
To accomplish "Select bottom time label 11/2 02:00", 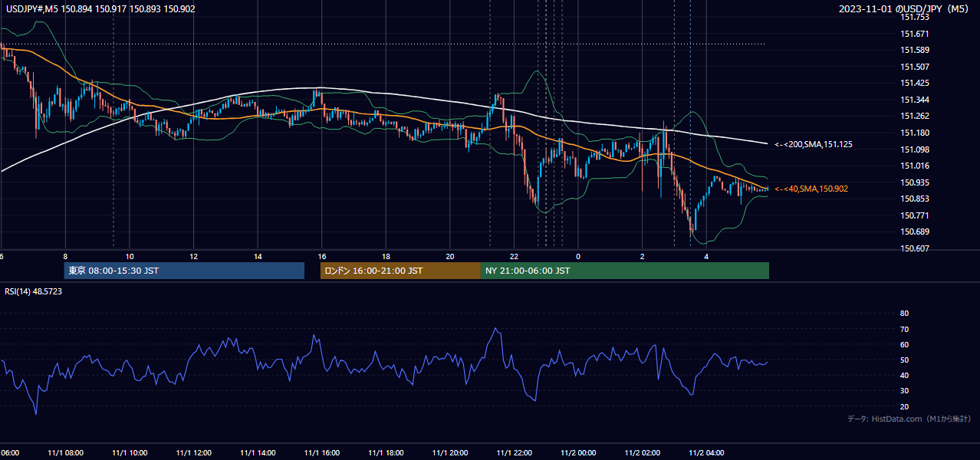I will pos(642,453).
